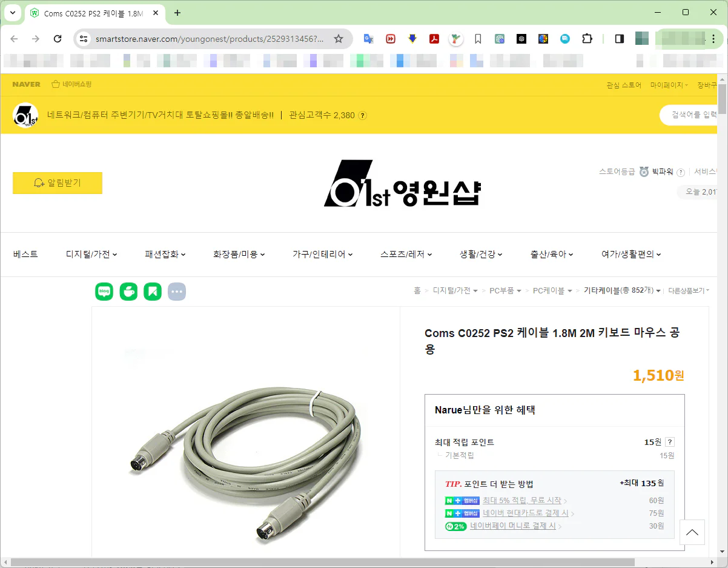Click the blue chat bubble extension icon

click(x=565, y=39)
